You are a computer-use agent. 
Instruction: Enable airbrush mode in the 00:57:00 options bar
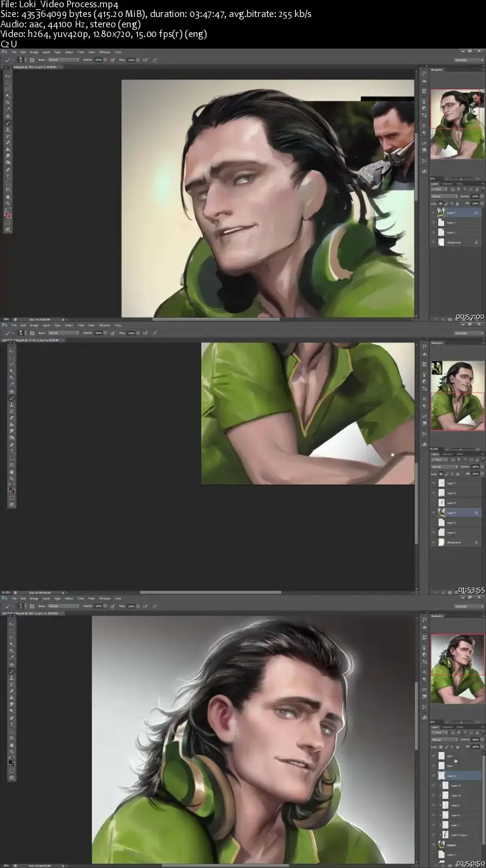click(x=145, y=60)
